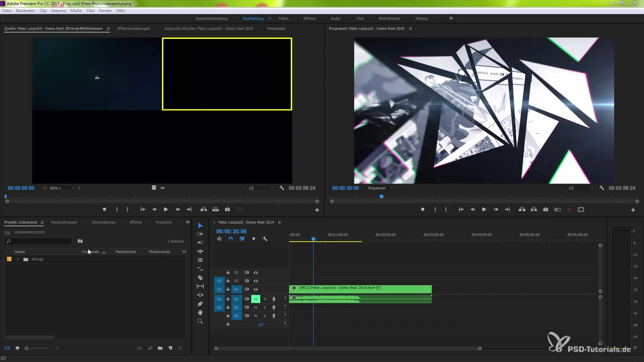Screen dimensions: 644x362
Task: Toggle V2 track output eye
Action: coord(256,281)
